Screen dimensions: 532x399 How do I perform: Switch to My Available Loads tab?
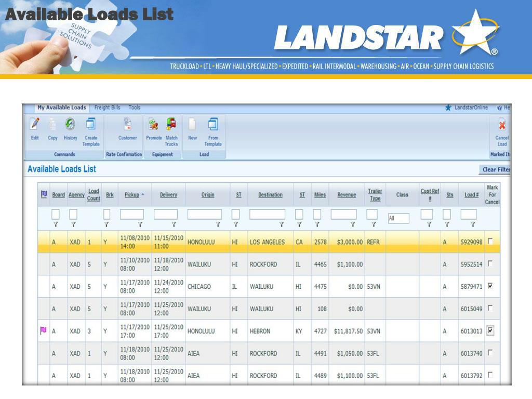tap(62, 108)
